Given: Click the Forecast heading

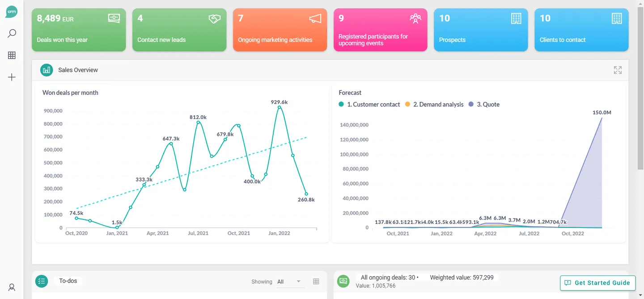Looking at the screenshot, I should (x=350, y=93).
